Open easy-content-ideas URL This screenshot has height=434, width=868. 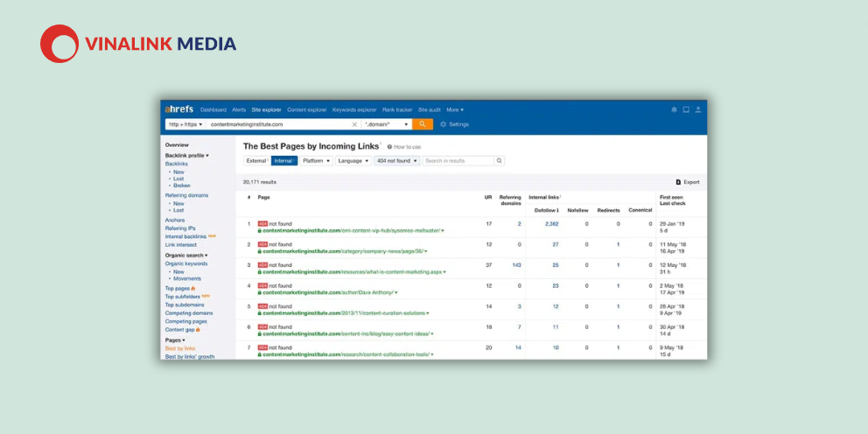tap(347, 333)
